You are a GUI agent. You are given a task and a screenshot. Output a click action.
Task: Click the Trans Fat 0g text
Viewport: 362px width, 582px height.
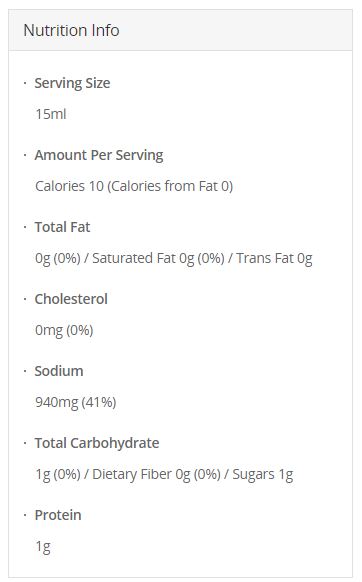pos(274,258)
